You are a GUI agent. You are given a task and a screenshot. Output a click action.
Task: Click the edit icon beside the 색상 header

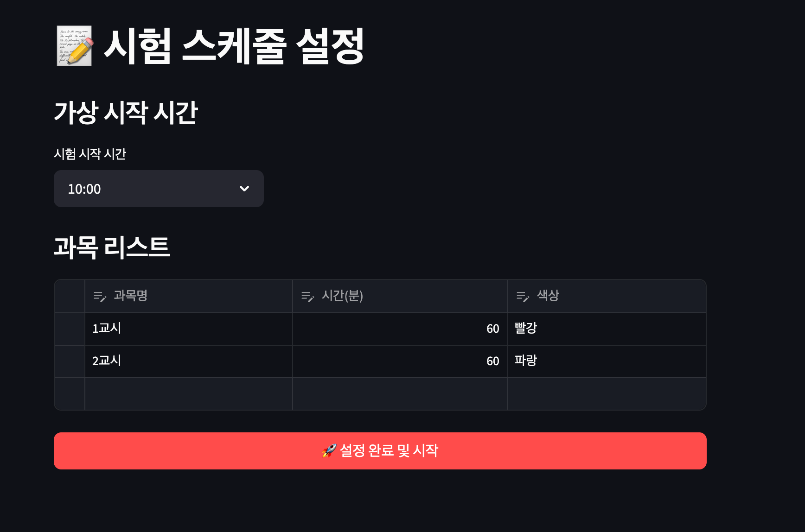click(523, 297)
